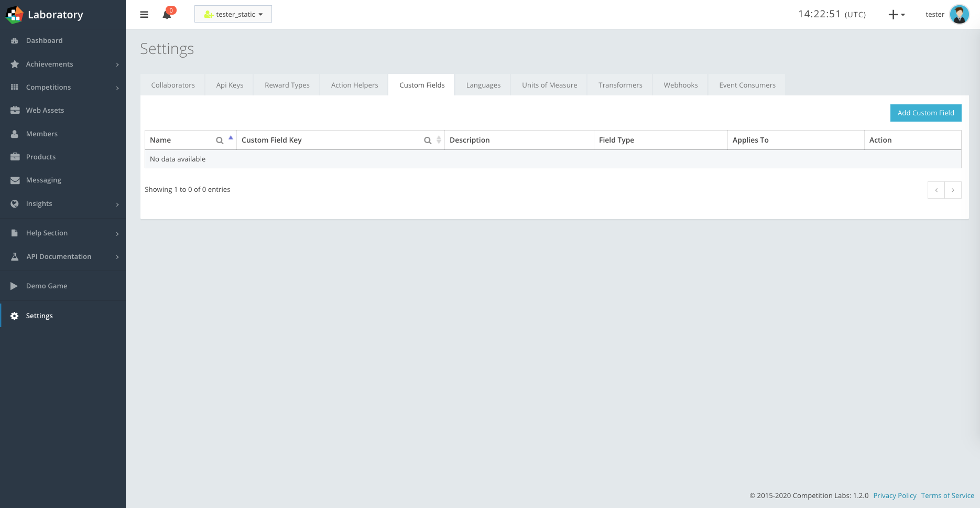980x508 pixels.
Task: Expand the Achievements sidebar submenu
Action: [49, 64]
